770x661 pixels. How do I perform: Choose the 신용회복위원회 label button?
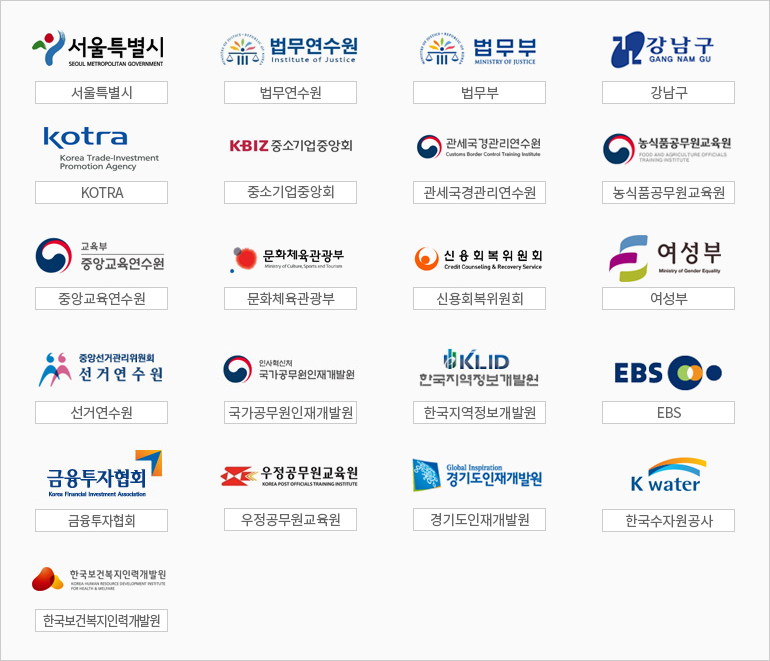tap(479, 299)
